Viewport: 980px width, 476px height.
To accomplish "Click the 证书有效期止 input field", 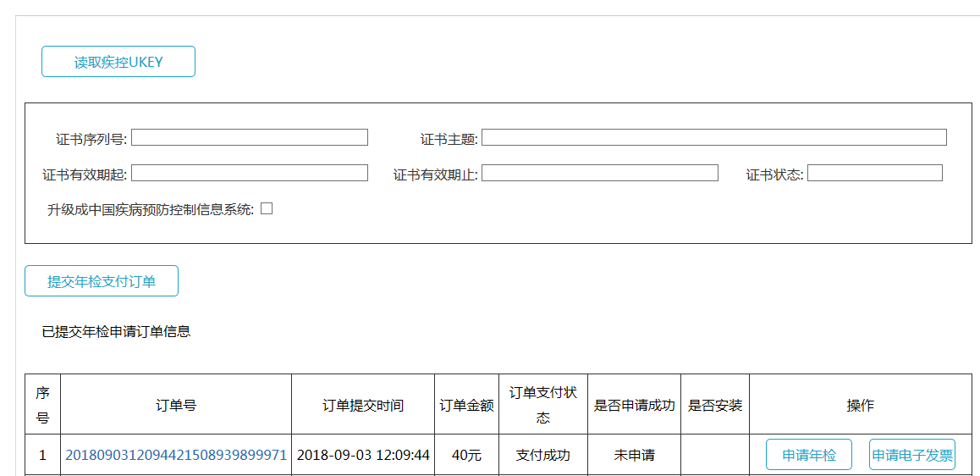I will (x=599, y=173).
